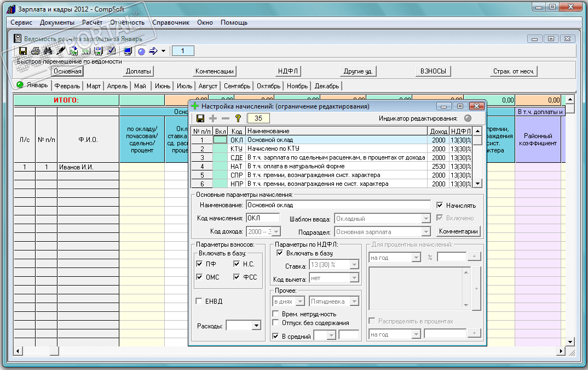Screen dimensions: 588x370
Task: Click the blue sphere icon in the toolbar
Action: (141, 52)
